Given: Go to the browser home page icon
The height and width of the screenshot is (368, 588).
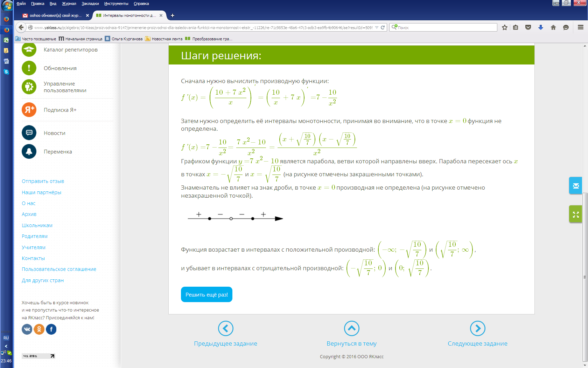Looking at the screenshot, I should click(553, 27).
